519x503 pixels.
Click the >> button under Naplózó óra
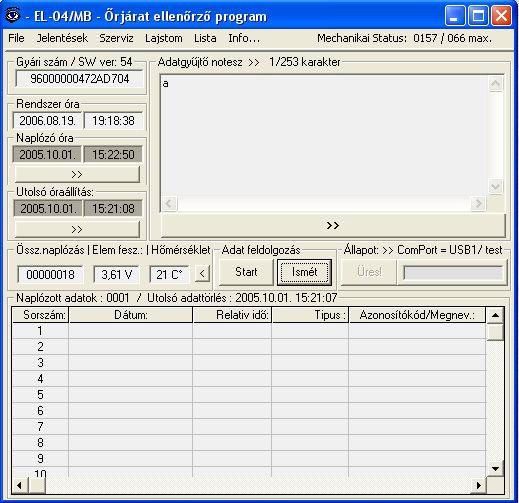(77, 174)
